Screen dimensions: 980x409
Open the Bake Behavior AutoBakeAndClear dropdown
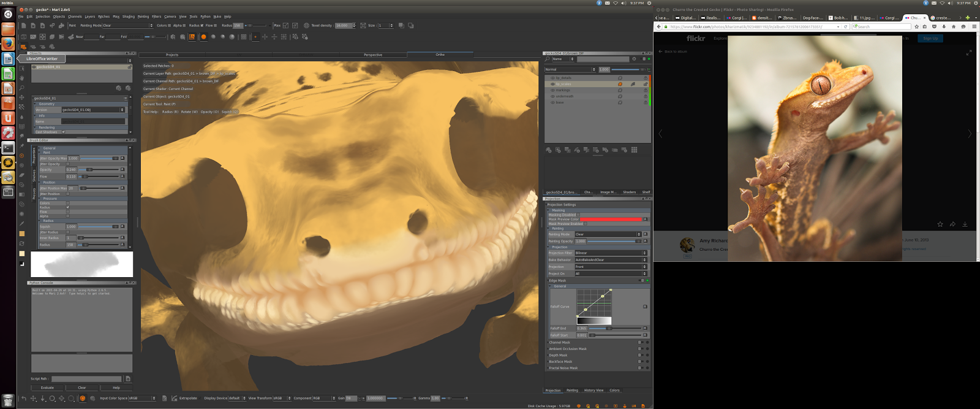610,260
